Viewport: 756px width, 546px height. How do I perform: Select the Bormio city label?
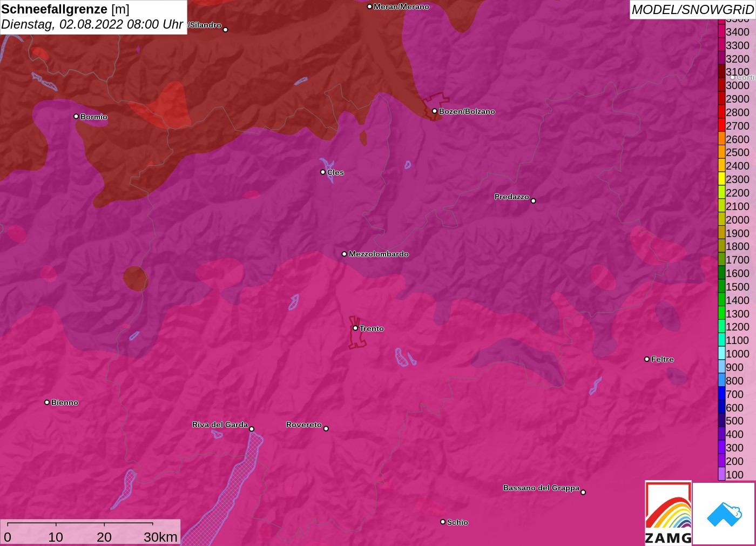pyautogui.click(x=94, y=117)
